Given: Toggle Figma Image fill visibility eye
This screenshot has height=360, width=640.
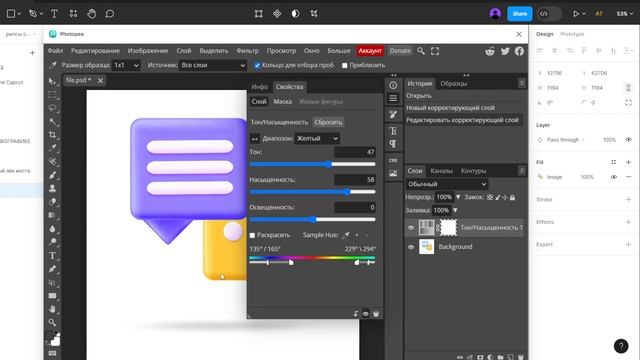Looking at the screenshot, I should (x=613, y=177).
